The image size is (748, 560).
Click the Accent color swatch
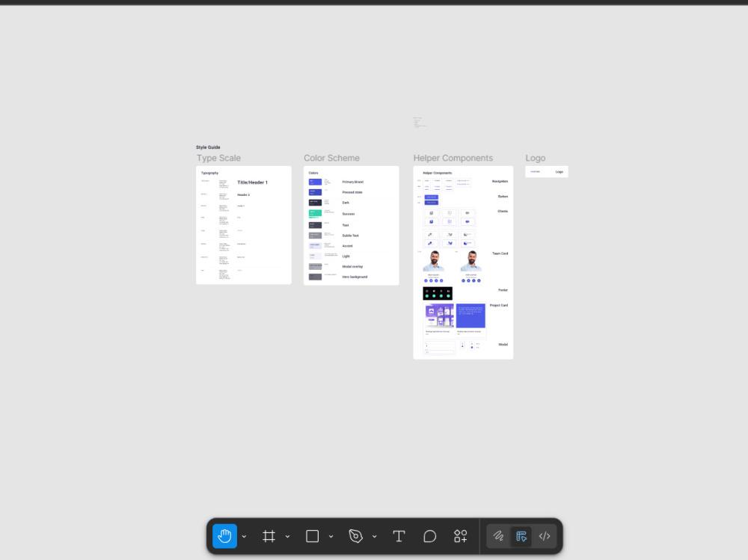315,246
